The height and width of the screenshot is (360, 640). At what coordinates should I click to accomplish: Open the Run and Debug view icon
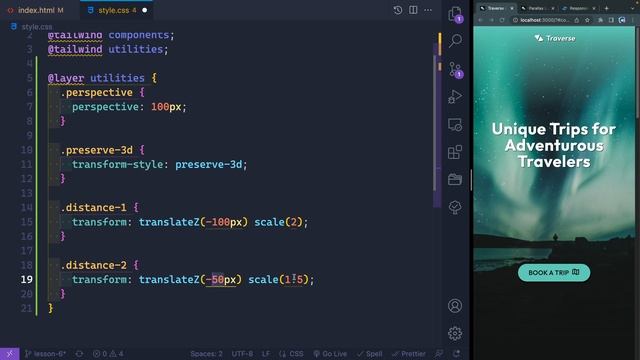455,97
